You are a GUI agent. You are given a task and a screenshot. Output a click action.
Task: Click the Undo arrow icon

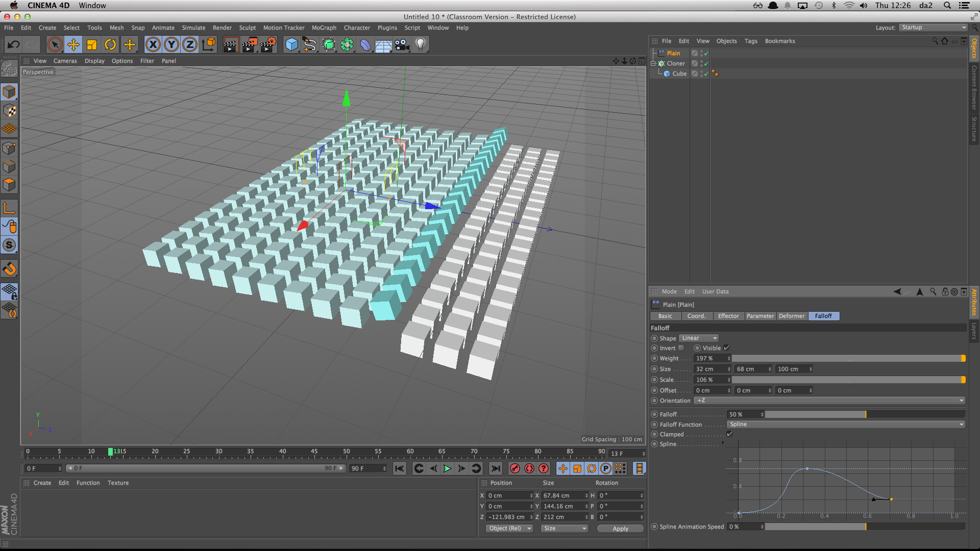14,45
